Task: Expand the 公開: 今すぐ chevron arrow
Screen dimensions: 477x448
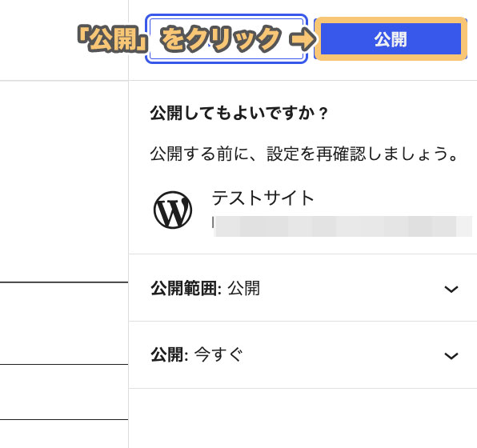Action: coord(451,355)
